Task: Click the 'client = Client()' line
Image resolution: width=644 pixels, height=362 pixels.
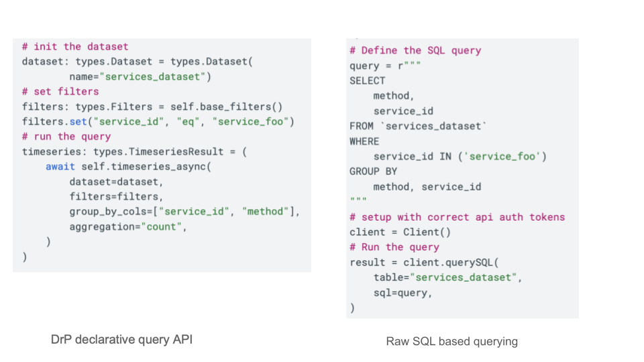Action: (x=400, y=233)
